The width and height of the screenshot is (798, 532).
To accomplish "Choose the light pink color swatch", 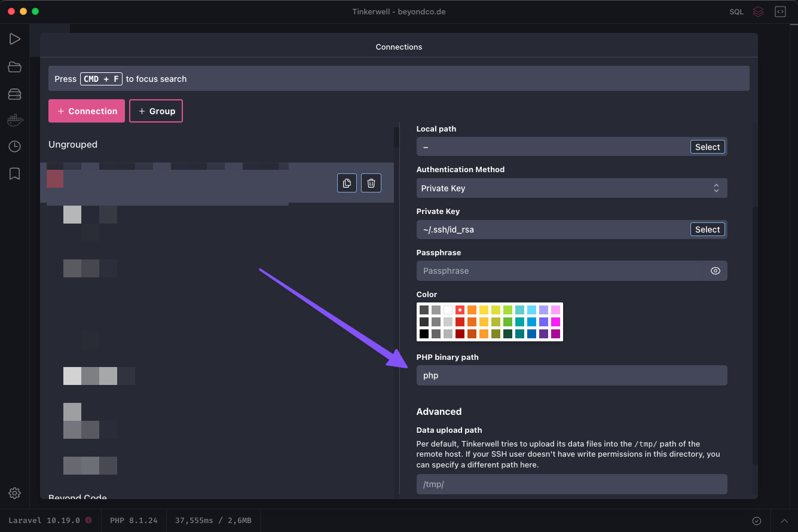I will [555, 310].
